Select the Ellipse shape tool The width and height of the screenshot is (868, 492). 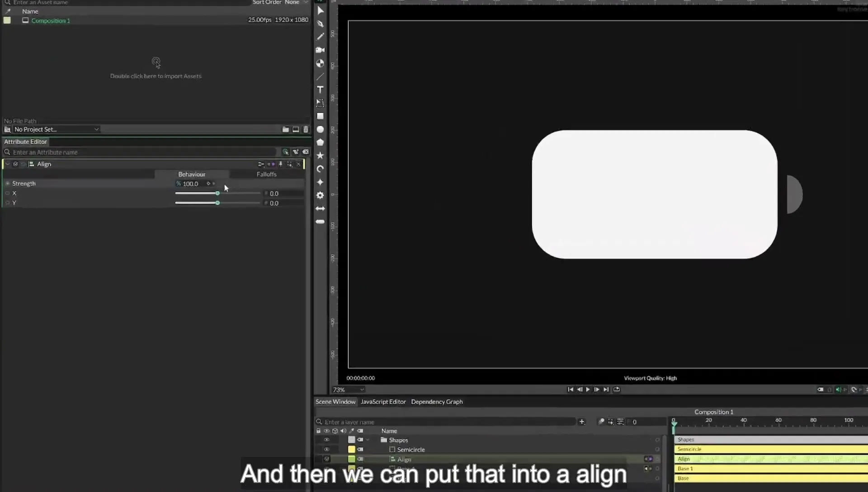[321, 129]
